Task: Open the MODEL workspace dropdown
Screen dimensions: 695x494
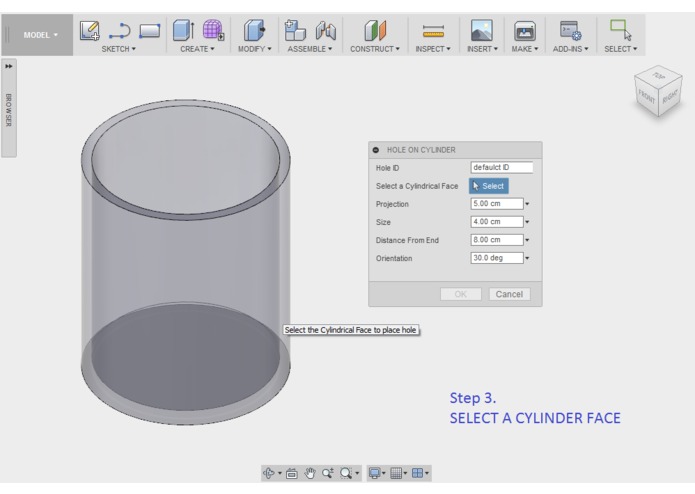Action: (x=40, y=35)
